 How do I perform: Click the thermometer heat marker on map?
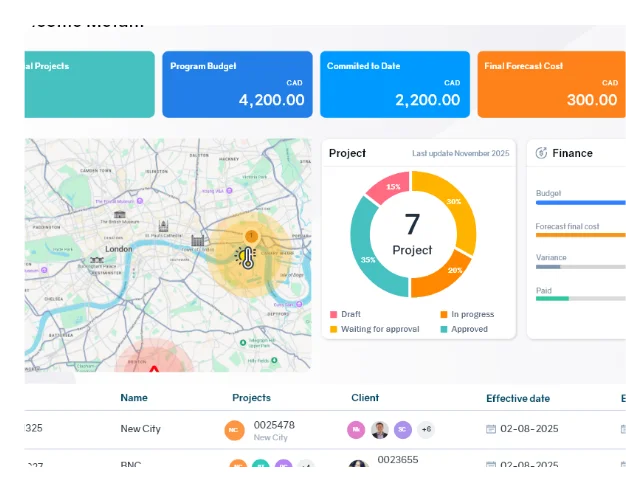click(246, 258)
